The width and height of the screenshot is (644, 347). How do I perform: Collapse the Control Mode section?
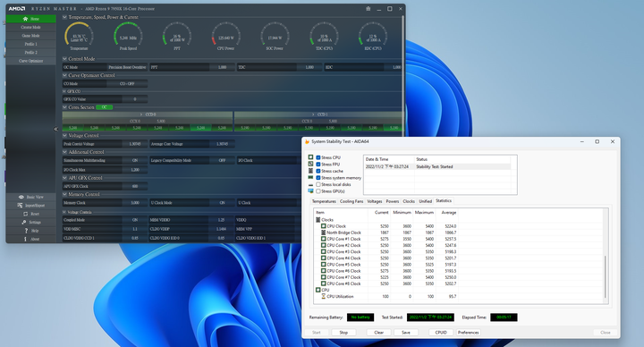coord(65,59)
